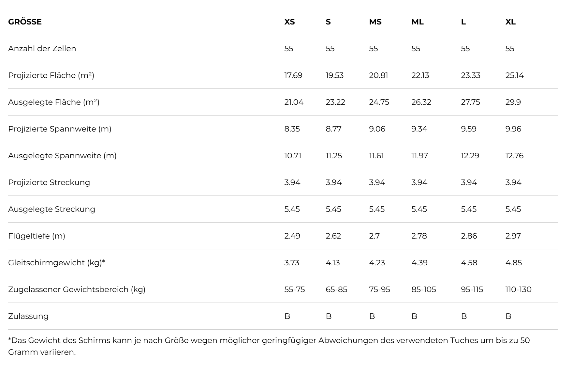Select the Ausgelegte Fläche row label

tap(54, 102)
